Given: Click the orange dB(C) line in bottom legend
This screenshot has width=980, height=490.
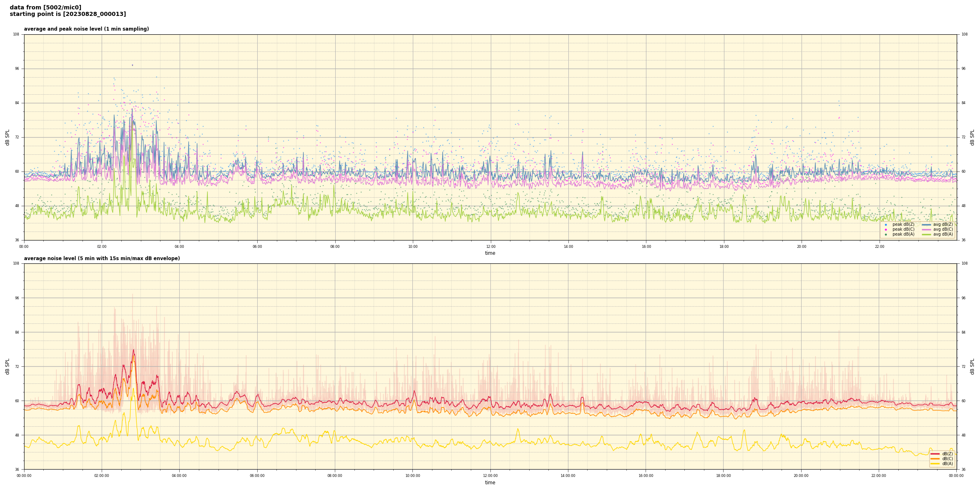Looking at the screenshot, I should coord(935,459).
